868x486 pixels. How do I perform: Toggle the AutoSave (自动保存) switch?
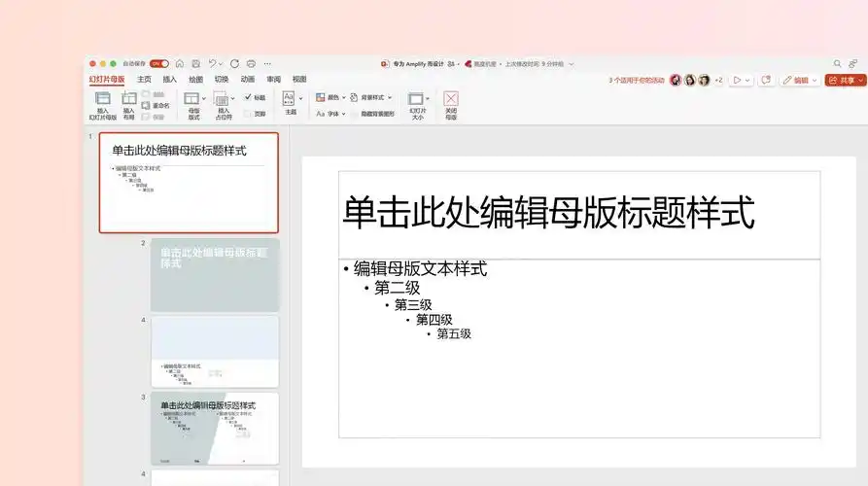click(158, 63)
